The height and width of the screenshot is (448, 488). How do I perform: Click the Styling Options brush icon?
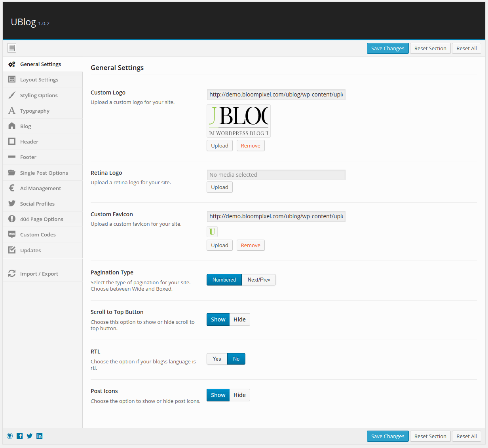[12, 95]
